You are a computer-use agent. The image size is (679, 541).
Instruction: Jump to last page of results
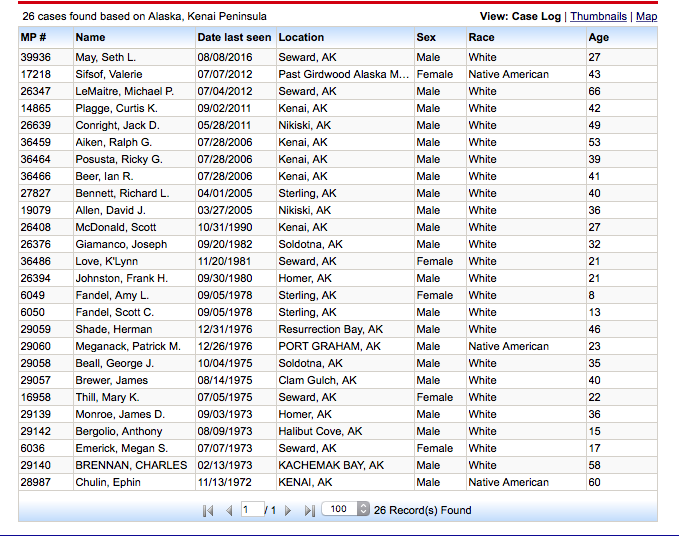point(309,510)
